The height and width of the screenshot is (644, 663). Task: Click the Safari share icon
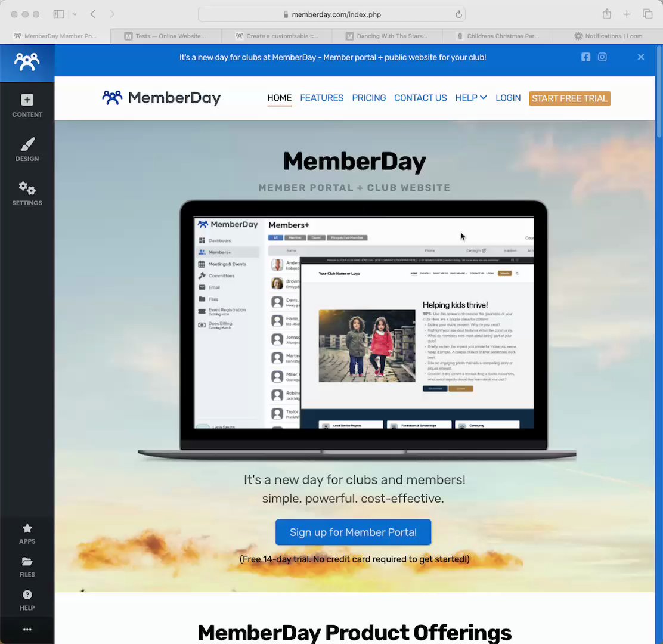(607, 14)
